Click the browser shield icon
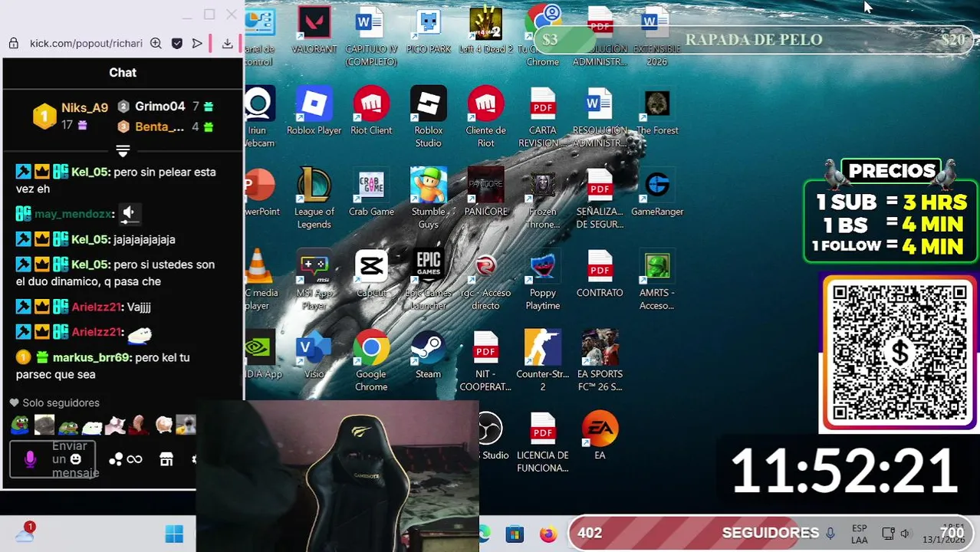Viewport: 980px width, 552px height. click(177, 44)
